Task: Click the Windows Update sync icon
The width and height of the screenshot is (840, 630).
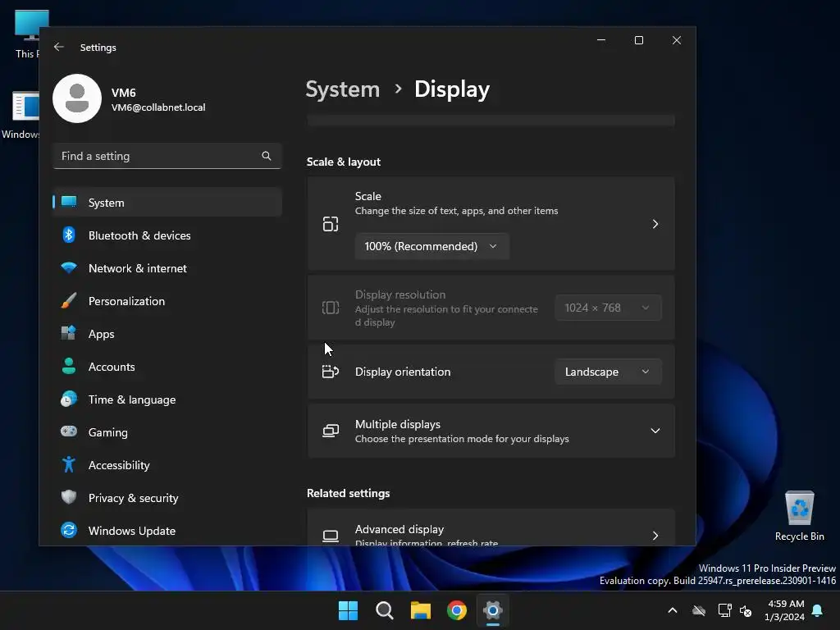Action: click(69, 530)
